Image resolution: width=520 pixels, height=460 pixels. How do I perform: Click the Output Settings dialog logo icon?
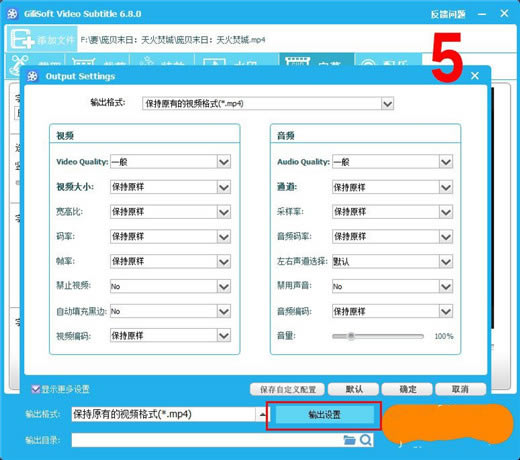pyautogui.click(x=32, y=76)
